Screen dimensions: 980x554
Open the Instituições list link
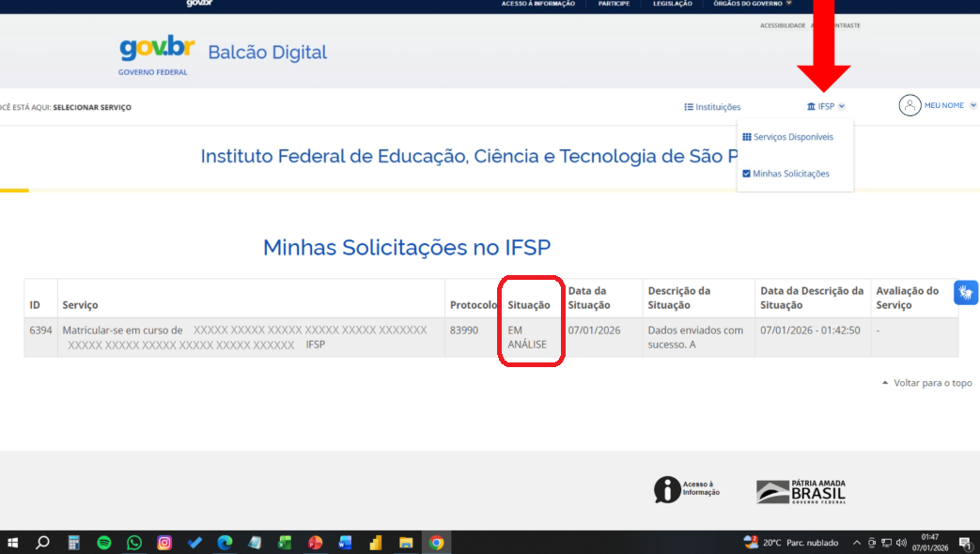click(x=712, y=107)
